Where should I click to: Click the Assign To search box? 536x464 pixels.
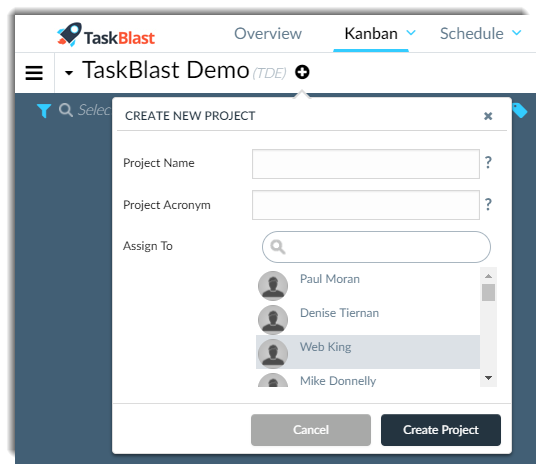[x=376, y=247]
